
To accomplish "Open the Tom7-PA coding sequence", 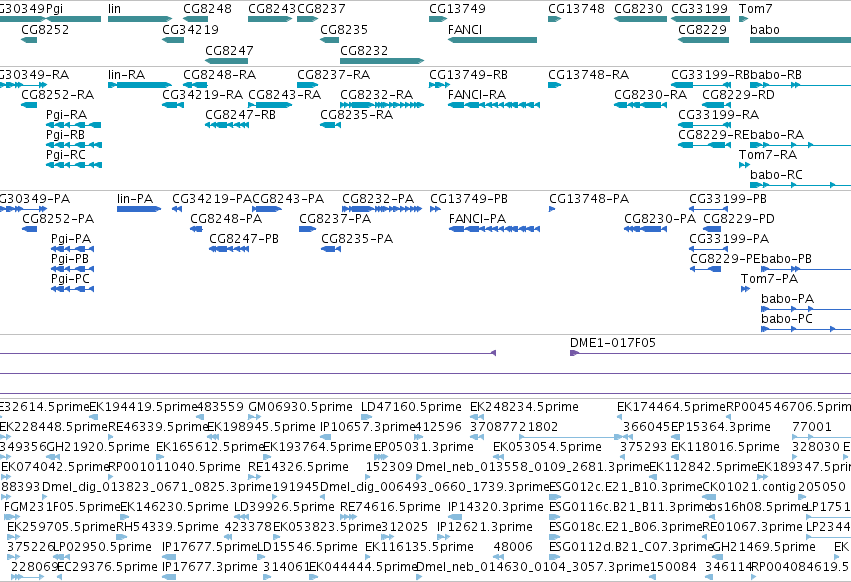I will (x=745, y=289).
